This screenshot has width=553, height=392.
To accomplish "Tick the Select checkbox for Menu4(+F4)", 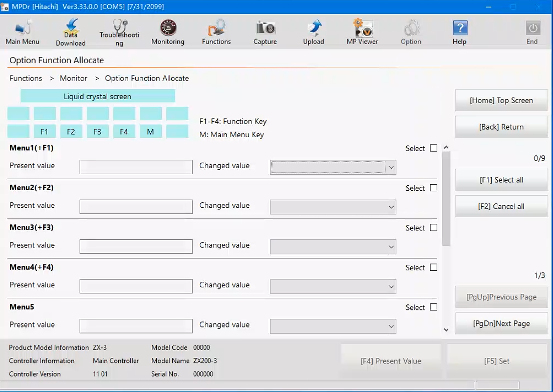I will pyautogui.click(x=434, y=267).
